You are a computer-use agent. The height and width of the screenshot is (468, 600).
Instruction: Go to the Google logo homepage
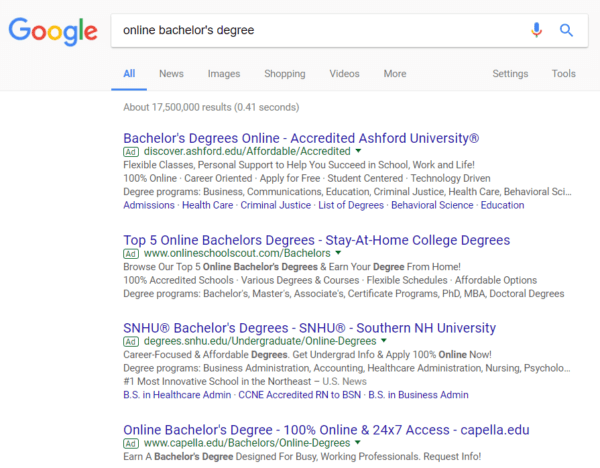53,31
